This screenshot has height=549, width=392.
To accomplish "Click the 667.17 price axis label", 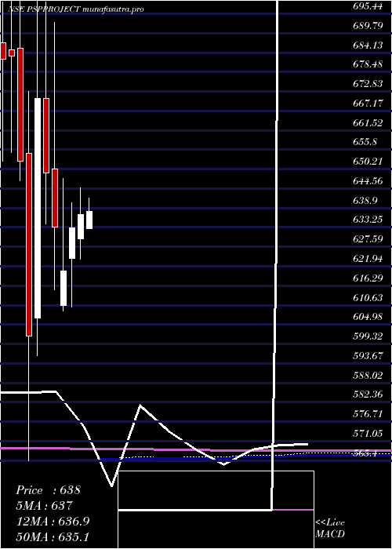I will pos(367,104).
